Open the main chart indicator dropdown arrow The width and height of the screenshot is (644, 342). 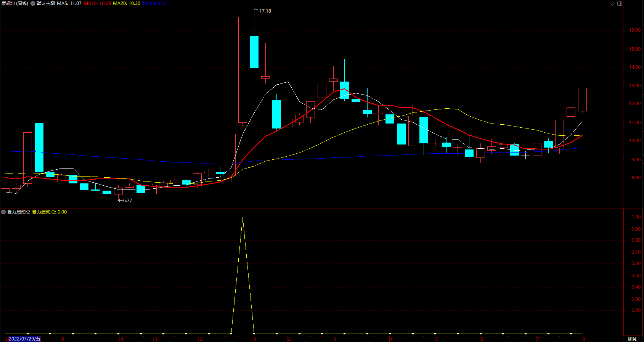coord(33,3)
